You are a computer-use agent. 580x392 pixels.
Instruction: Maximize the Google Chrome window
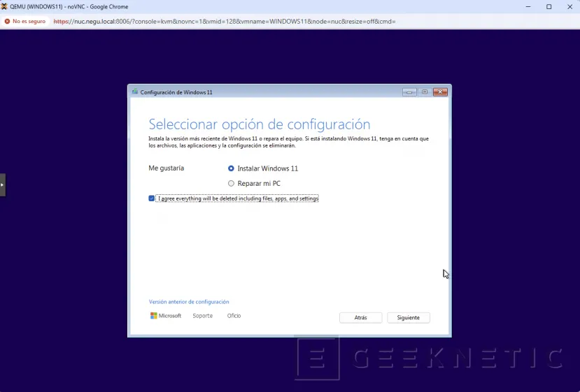(549, 7)
